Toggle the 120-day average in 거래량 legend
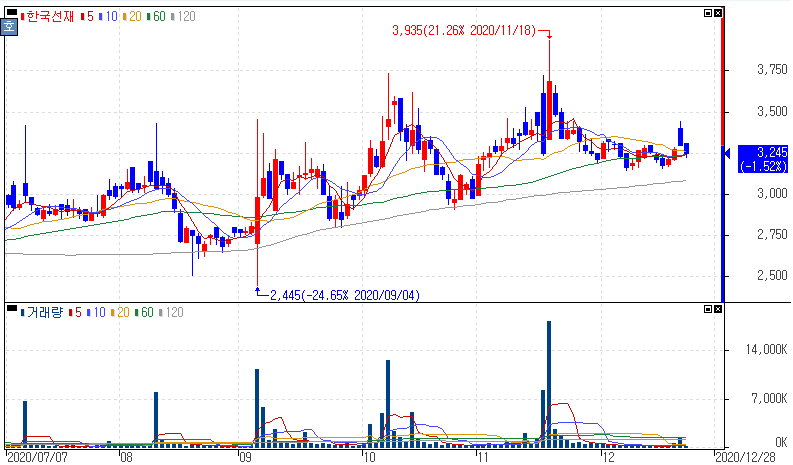Image resolution: width=793 pixels, height=465 pixels. click(171, 313)
